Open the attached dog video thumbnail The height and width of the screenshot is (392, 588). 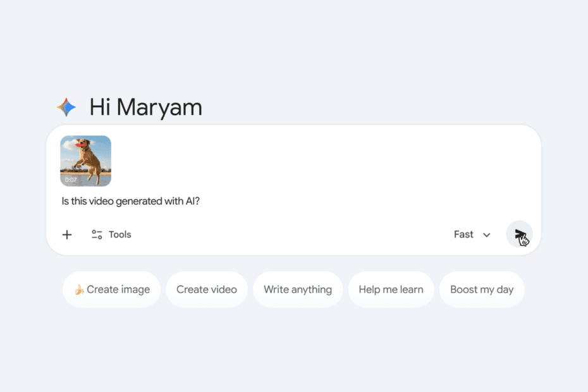tap(86, 161)
